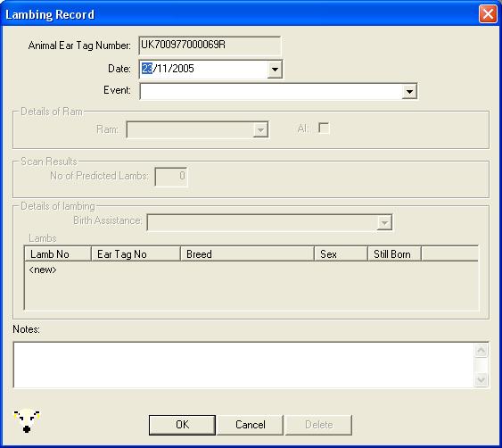This screenshot has height=448, width=502.
Task: Expand the Birth Assistance dropdown
Action: click(384, 222)
